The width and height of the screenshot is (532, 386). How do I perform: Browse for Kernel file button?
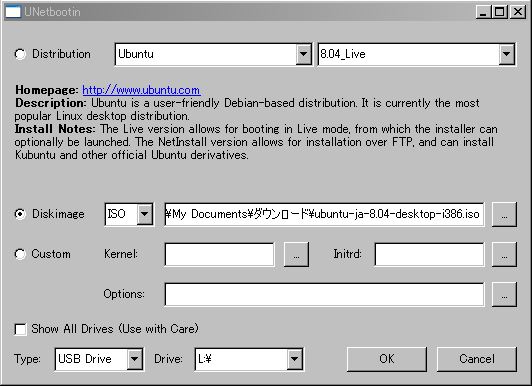(x=296, y=254)
